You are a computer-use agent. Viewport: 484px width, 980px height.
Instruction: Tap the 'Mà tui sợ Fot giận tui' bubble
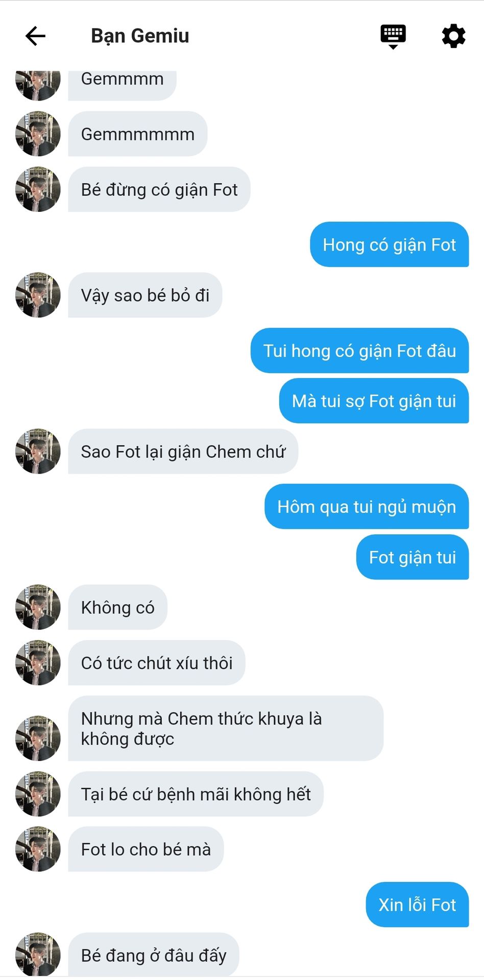(374, 401)
